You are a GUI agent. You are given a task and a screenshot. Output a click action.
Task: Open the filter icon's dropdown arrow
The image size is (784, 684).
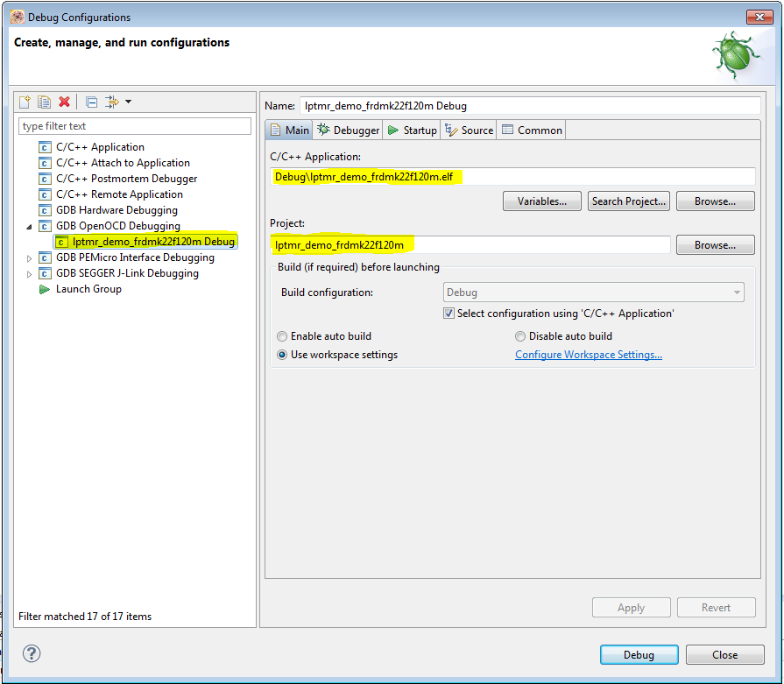tap(129, 102)
